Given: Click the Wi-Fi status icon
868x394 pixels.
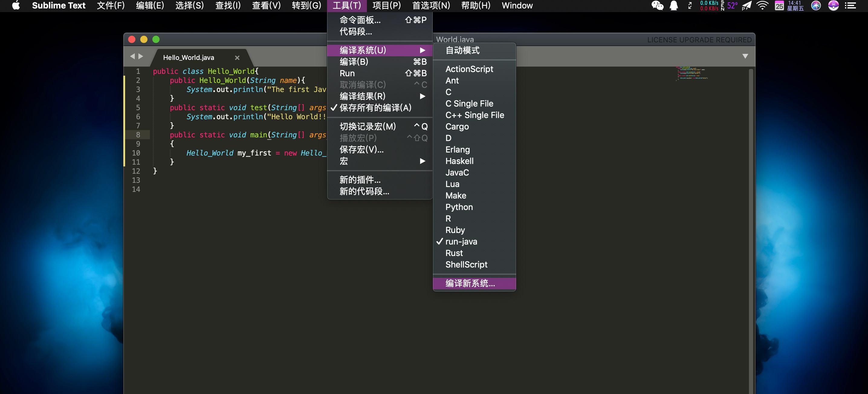Looking at the screenshot, I should point(762,6).
